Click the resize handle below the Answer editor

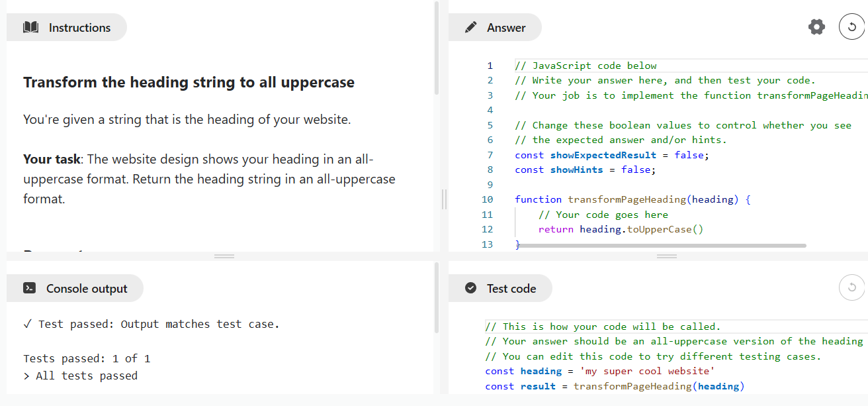click(x=666, y=256)
